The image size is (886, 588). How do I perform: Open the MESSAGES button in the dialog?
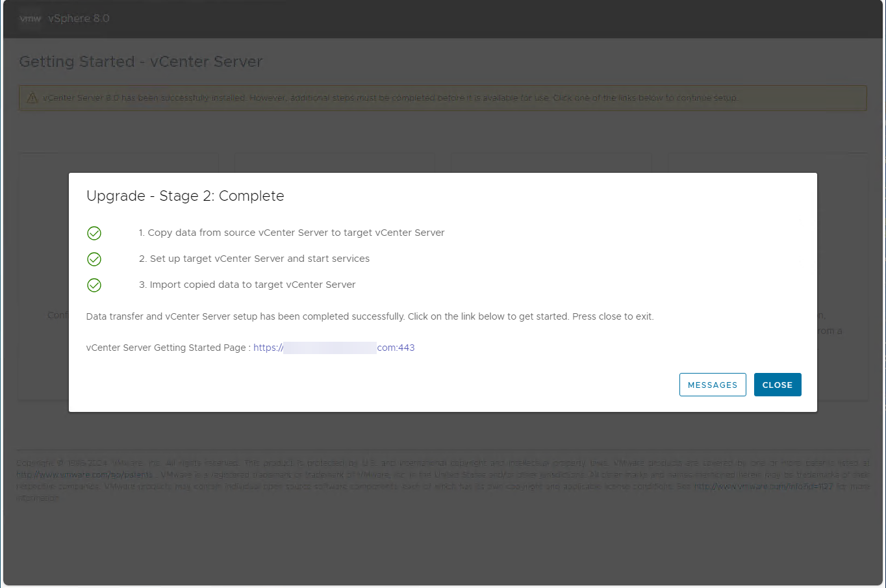pos(713,385)
